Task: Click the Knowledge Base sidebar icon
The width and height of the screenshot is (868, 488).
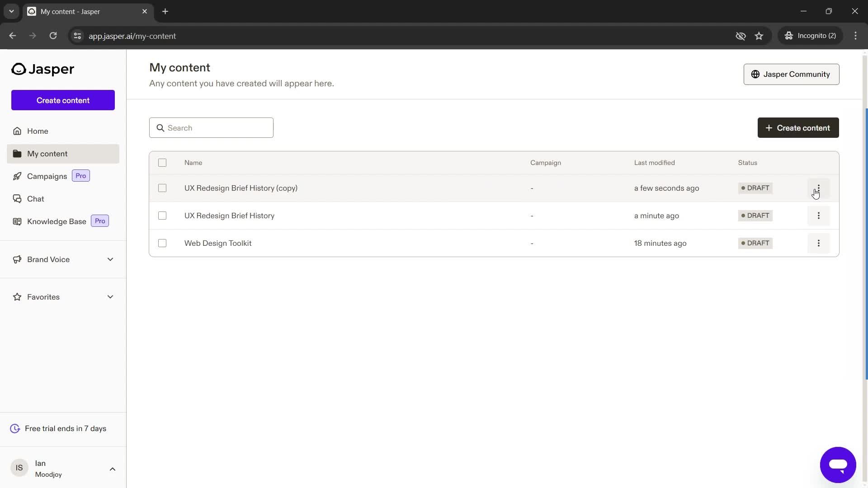Action: (17, 221)
